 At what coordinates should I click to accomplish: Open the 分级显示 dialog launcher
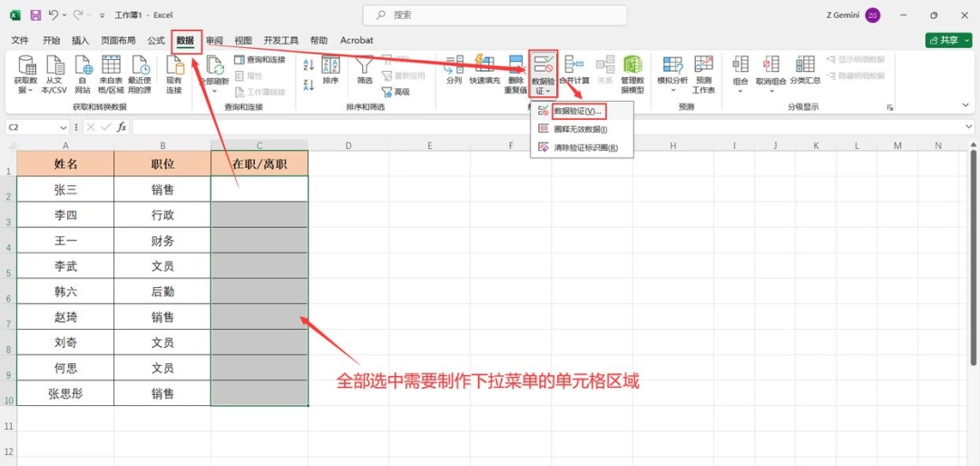coord(889,107)
